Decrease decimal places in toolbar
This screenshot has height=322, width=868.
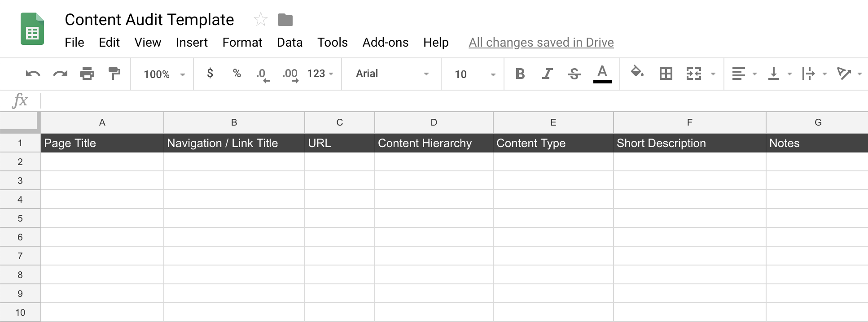263,74
